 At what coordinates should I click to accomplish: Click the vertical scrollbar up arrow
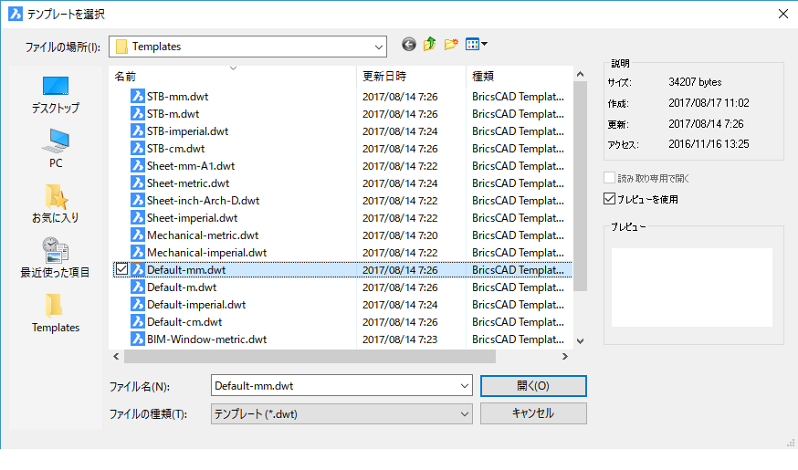pos(580,74)
